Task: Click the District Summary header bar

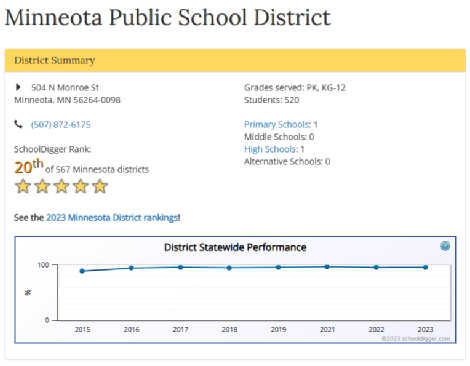Action: point(235,60)
